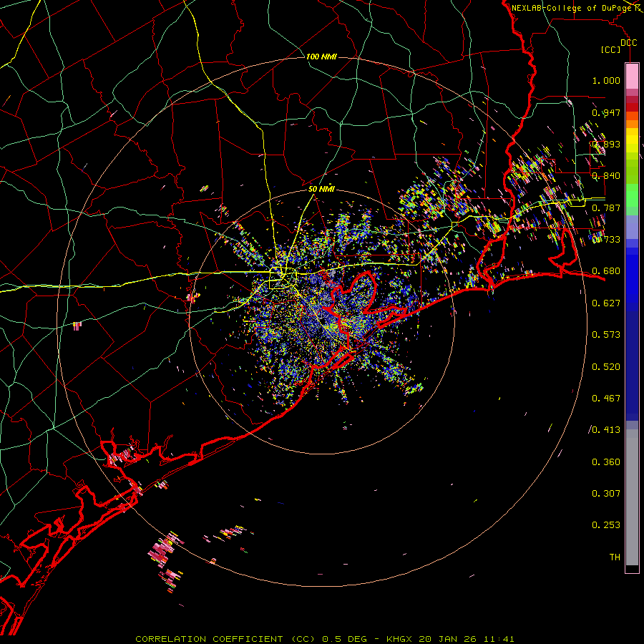Select the 1.000 scale value
644x644 pixels.
(x=606, y=80)
